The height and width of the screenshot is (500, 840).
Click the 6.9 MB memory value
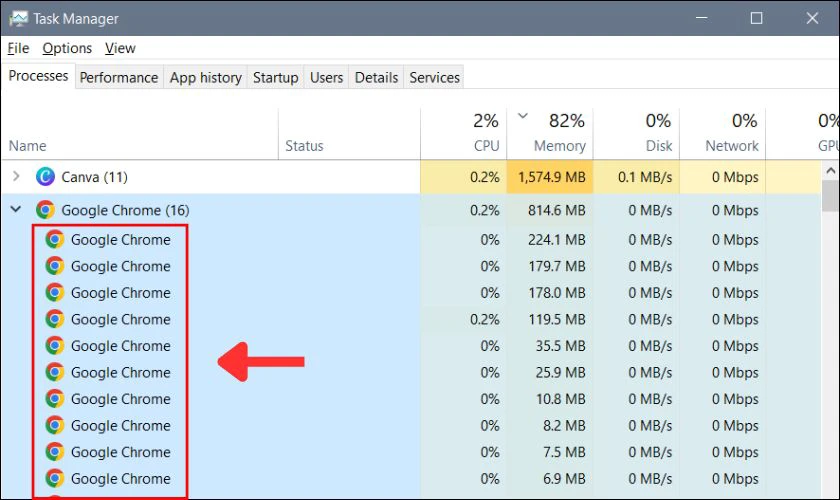[x=564, y=479]
